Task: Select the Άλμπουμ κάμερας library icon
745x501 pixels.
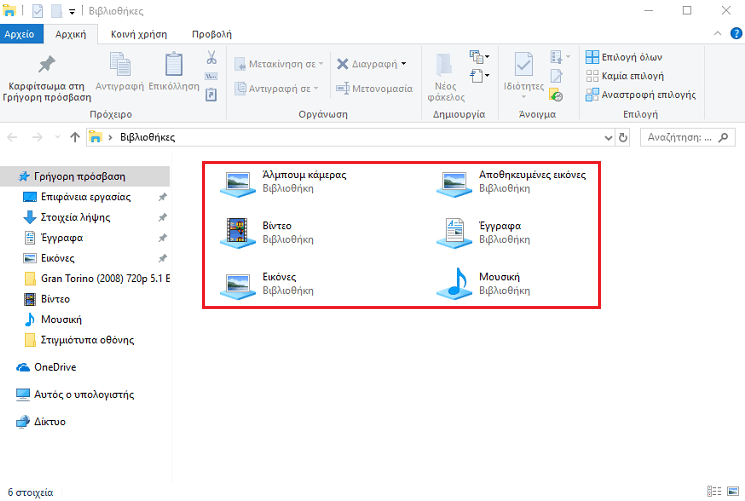Action: [x=238, y=184]
